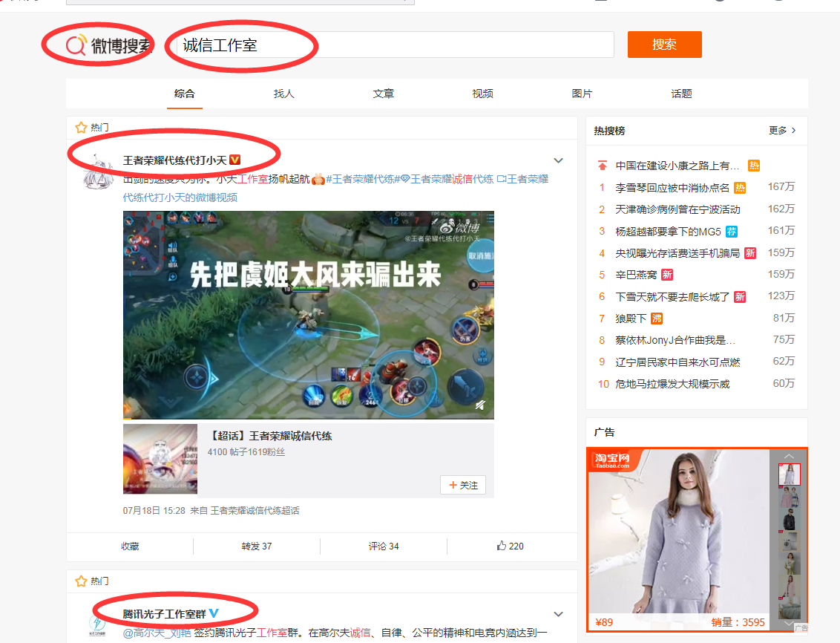
Task: Click the star icon above the second post
Action: (81, 581)
